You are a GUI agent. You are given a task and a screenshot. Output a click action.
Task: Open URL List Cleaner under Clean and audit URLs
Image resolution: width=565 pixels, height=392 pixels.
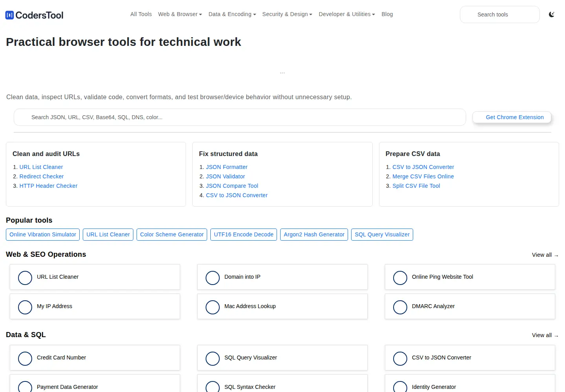pos(41,167)
